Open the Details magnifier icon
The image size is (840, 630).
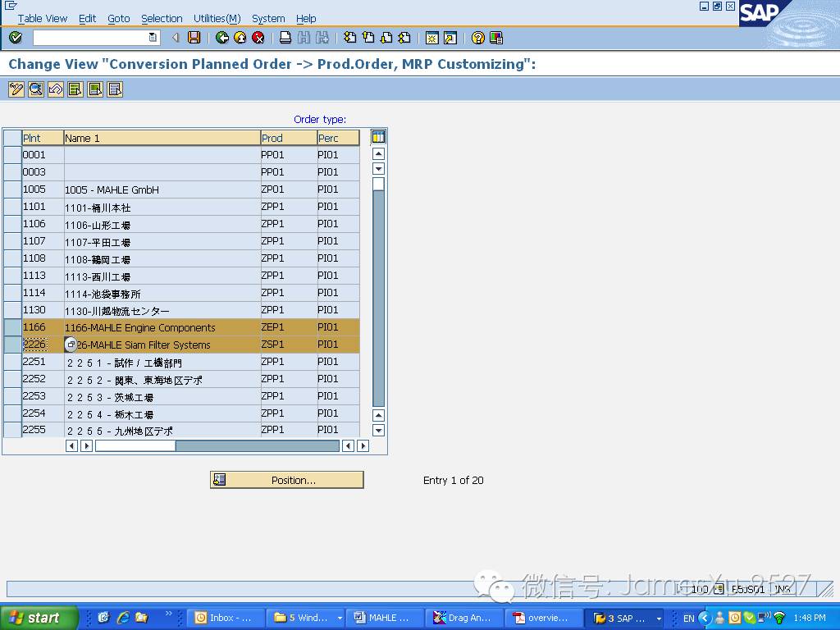pos(36,89)
